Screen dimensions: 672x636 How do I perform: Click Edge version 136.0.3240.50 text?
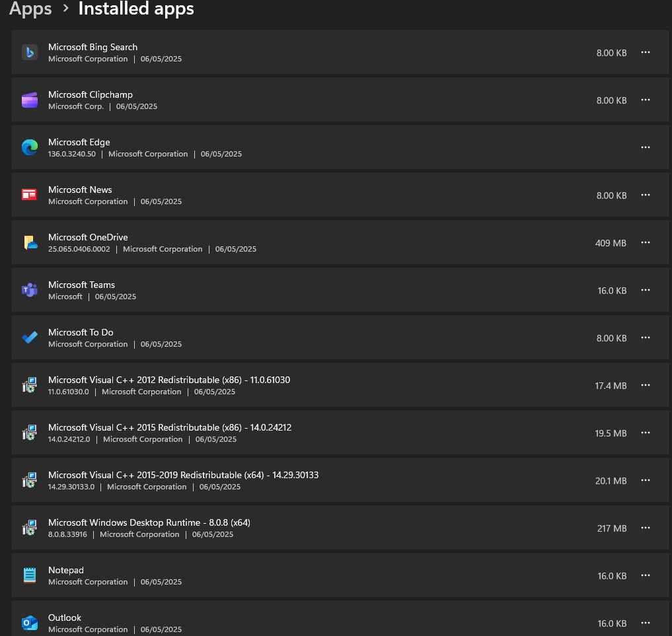72,154
